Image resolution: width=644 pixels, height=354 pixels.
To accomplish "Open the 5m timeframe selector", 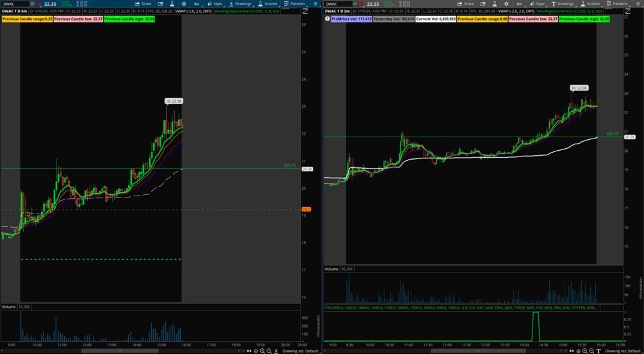I will pos(197,4).
